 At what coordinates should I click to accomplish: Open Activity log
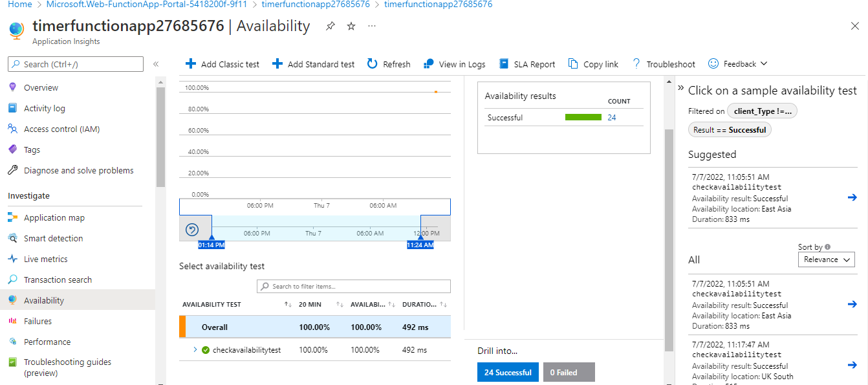45,108
